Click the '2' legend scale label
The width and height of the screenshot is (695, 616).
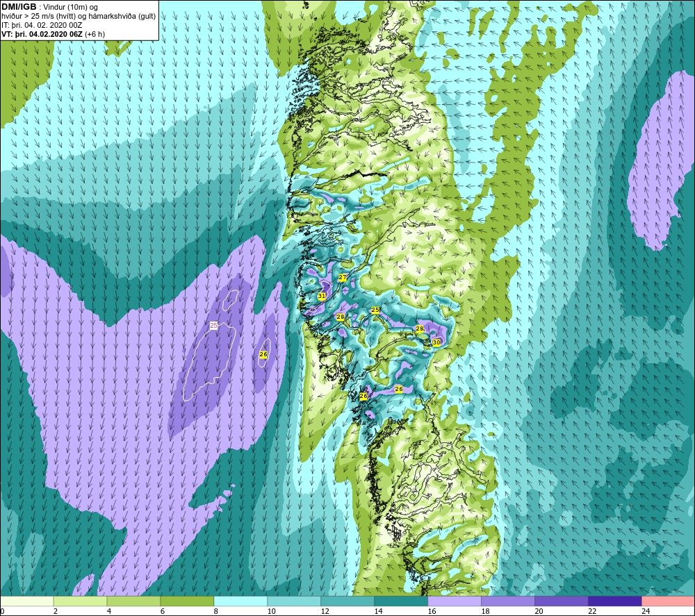coord(56,611)
